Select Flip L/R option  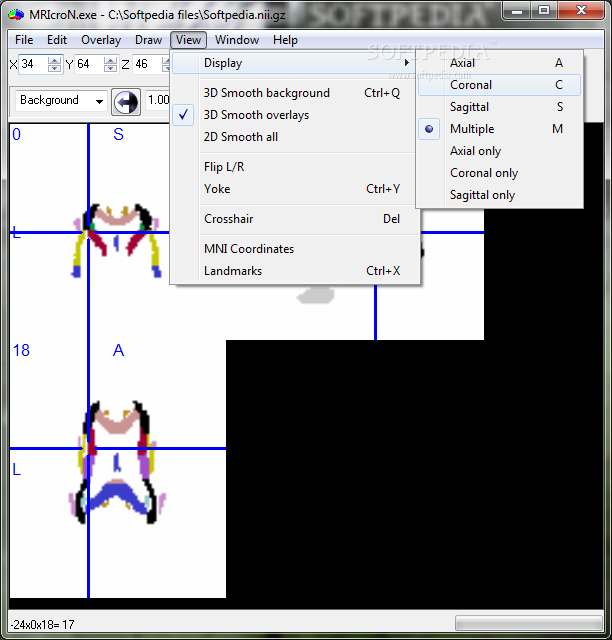point(293,167)
